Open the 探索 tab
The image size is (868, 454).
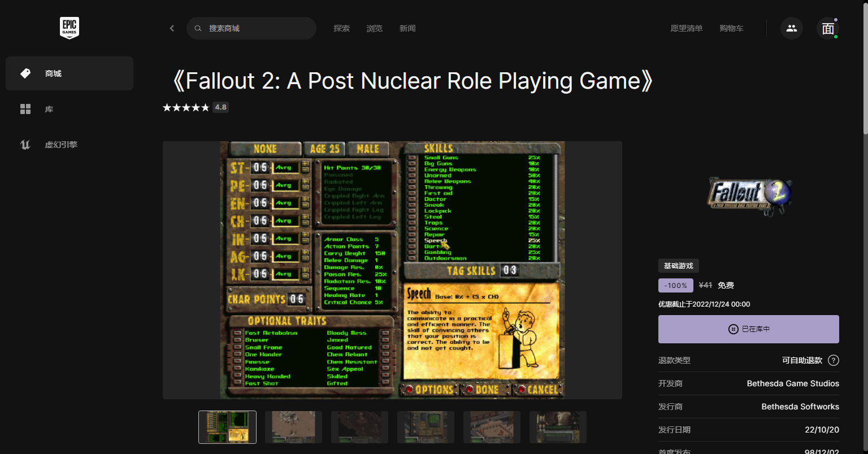click(x=341, y=28)
